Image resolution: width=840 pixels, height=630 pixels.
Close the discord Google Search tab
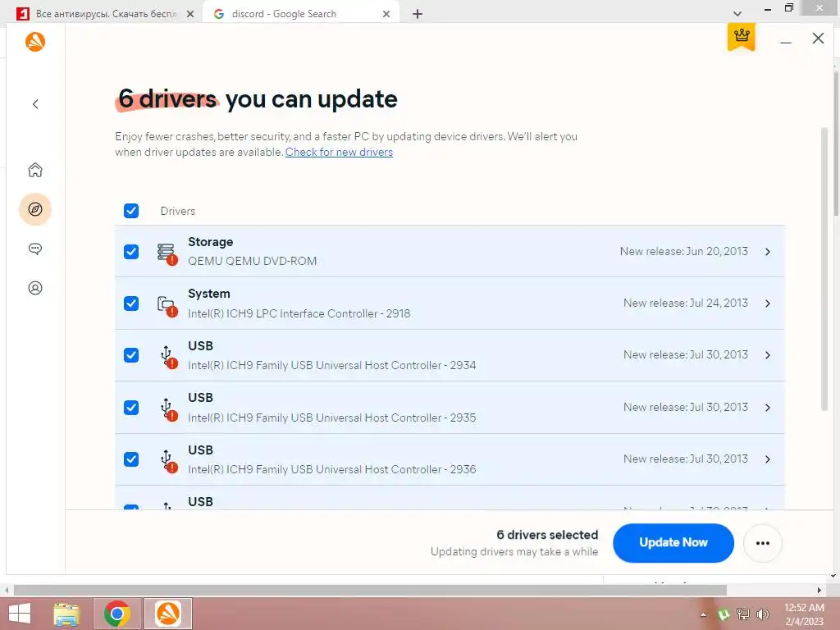386,15
